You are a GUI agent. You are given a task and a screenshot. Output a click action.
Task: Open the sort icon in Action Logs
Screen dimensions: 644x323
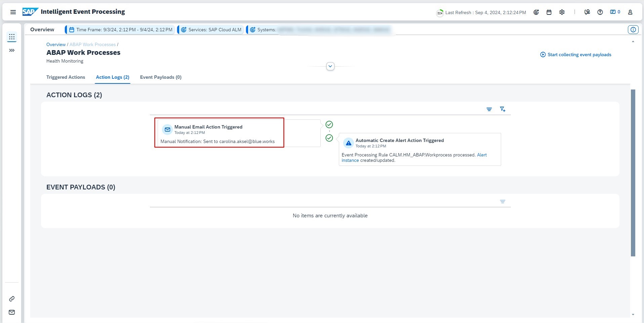(489, 109)
